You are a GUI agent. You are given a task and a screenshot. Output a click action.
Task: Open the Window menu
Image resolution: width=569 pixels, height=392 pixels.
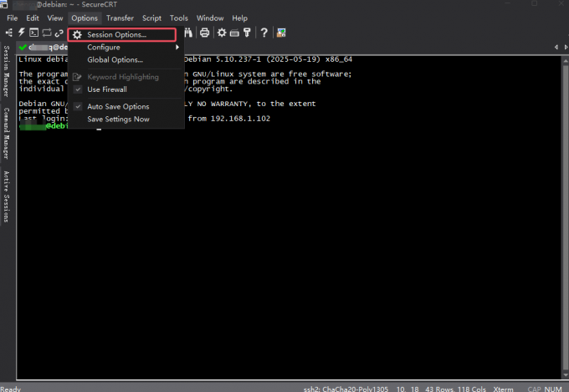point(210,18)
